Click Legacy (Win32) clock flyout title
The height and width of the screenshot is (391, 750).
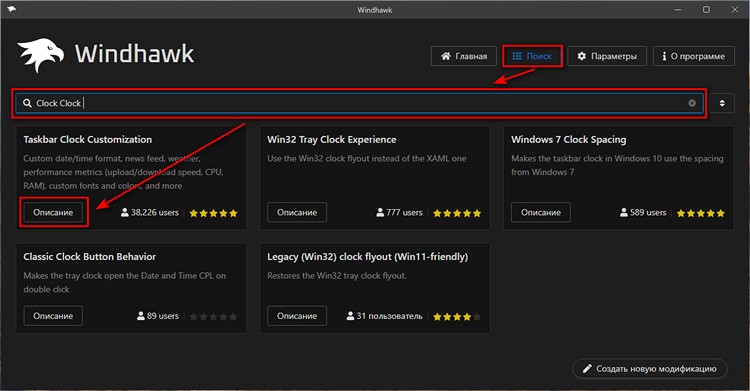[x=367, y=257]
